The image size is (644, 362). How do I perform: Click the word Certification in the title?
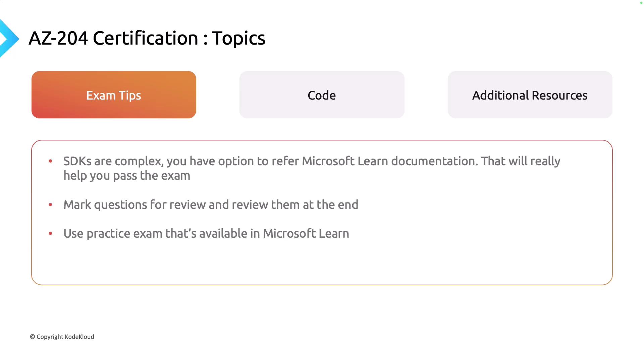[x=145, y=38]
